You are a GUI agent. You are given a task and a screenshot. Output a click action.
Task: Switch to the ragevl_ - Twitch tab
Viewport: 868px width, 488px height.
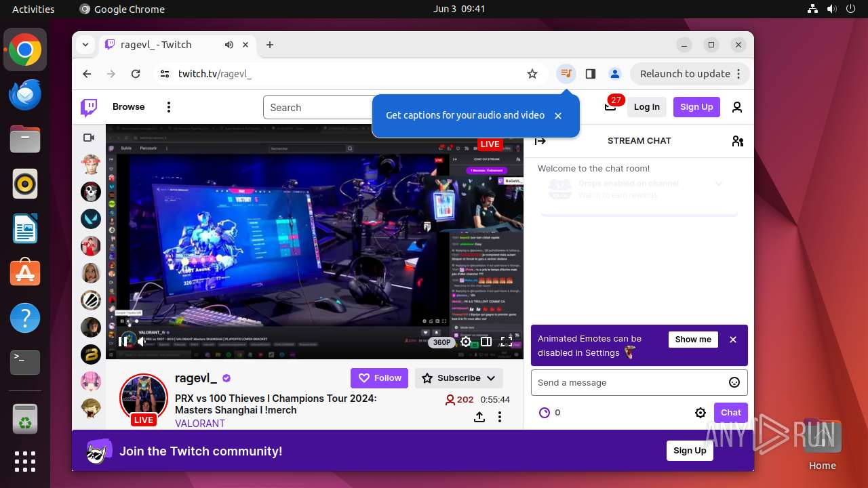click(178, 45)
